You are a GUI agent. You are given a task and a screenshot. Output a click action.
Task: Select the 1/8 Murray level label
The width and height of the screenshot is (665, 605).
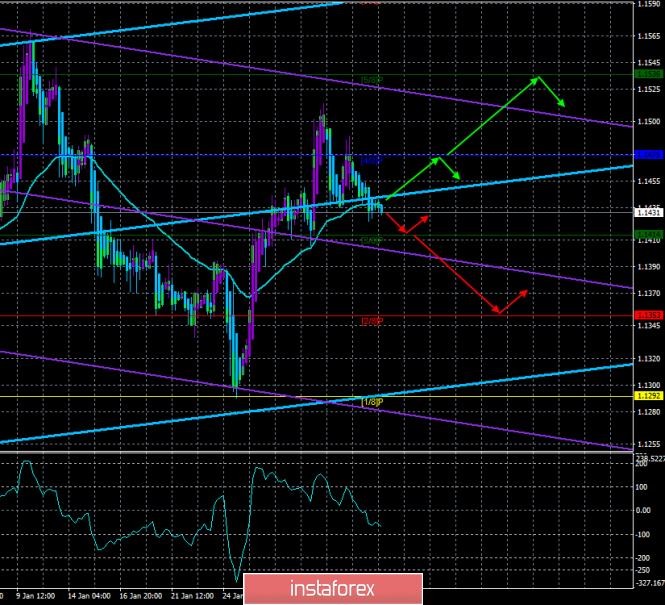pos(371,402)
